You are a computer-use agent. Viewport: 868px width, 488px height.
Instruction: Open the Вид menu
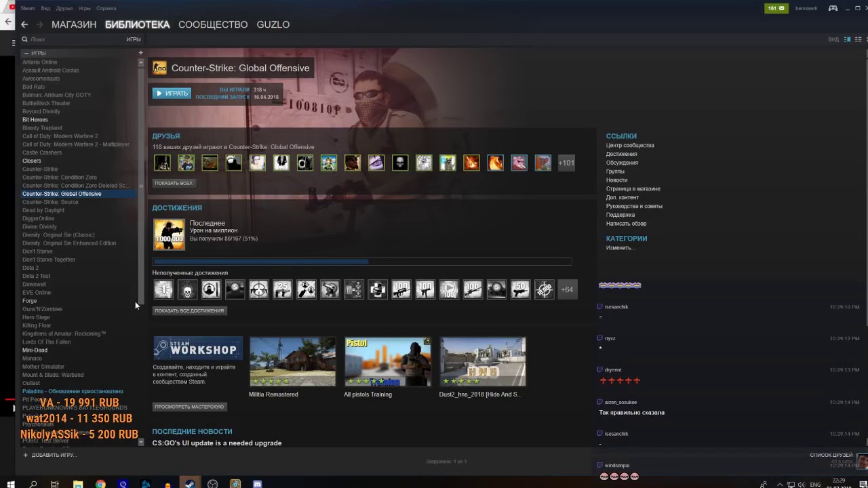[45, 8]
